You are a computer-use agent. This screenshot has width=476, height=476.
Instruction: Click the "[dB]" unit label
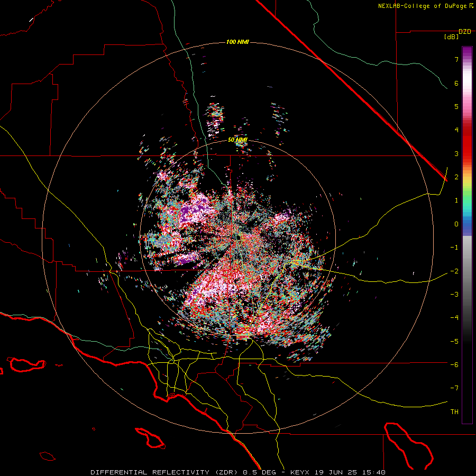click(x=451, y=36)
